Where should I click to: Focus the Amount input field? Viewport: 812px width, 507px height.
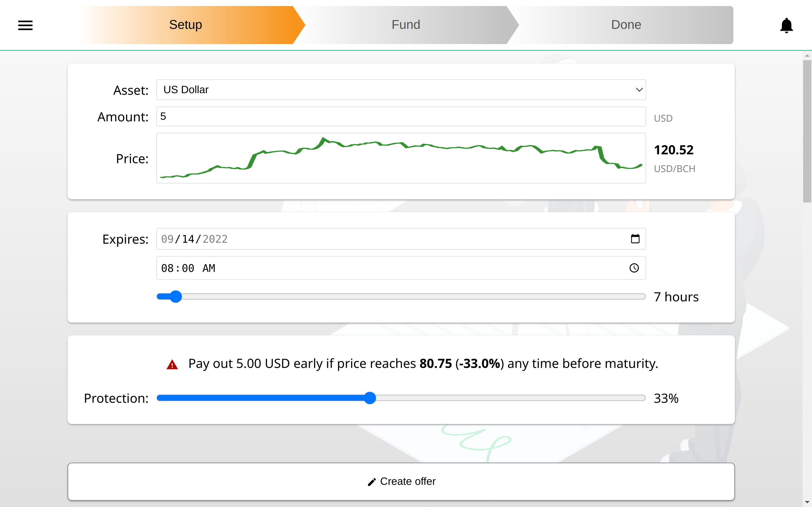click(401, 116)
